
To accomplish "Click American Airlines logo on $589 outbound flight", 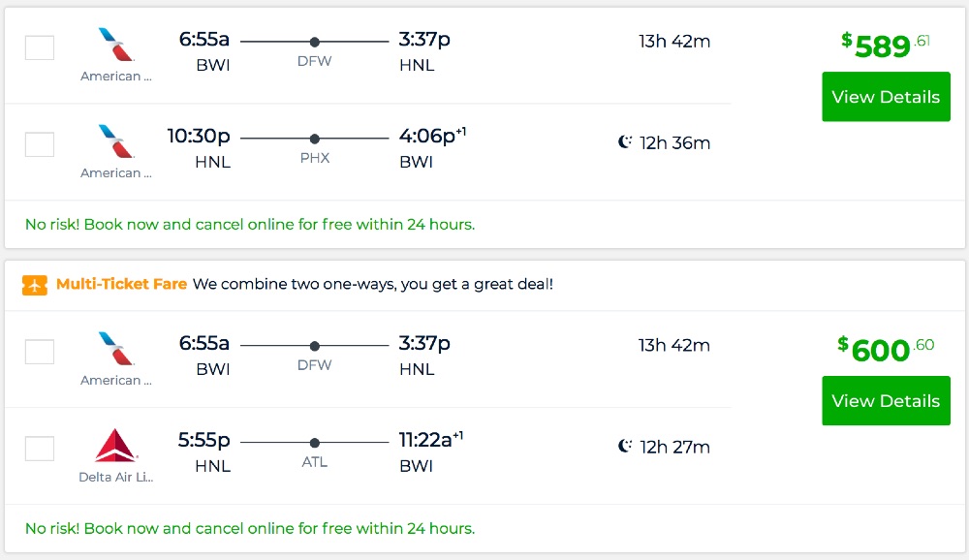I will (x=116, y=45).
